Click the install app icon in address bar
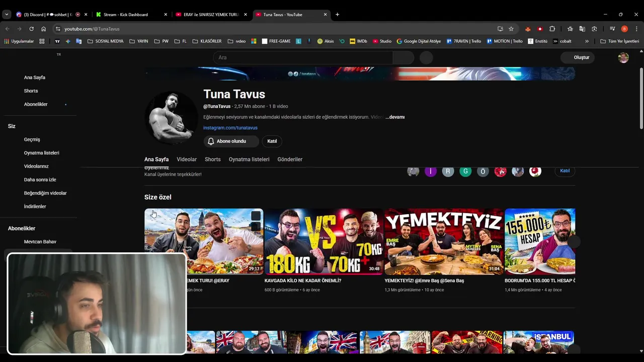This screenshot has width=644, height=362. (x=500, y=29)
